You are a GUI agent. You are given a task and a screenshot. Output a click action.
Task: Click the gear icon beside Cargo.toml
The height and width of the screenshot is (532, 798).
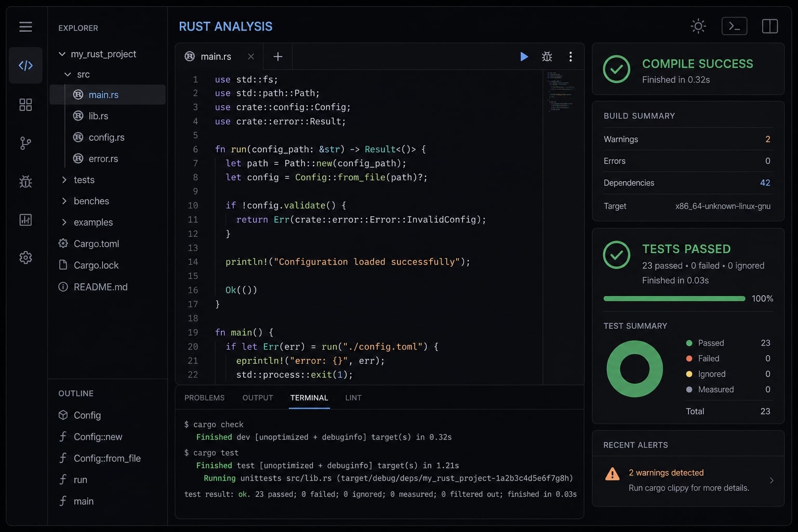tap(63, 244)
